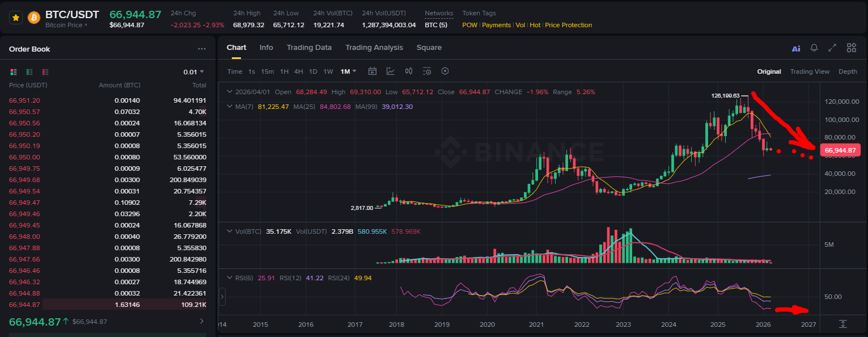Click the favorite star icon for BTC/USDT

tap(16, 18)
